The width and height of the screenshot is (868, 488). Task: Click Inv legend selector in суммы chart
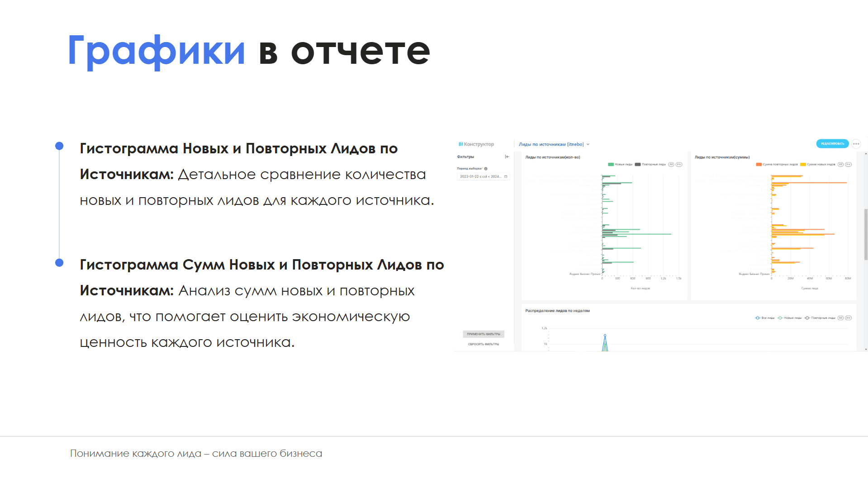click(x=849, y=165)
